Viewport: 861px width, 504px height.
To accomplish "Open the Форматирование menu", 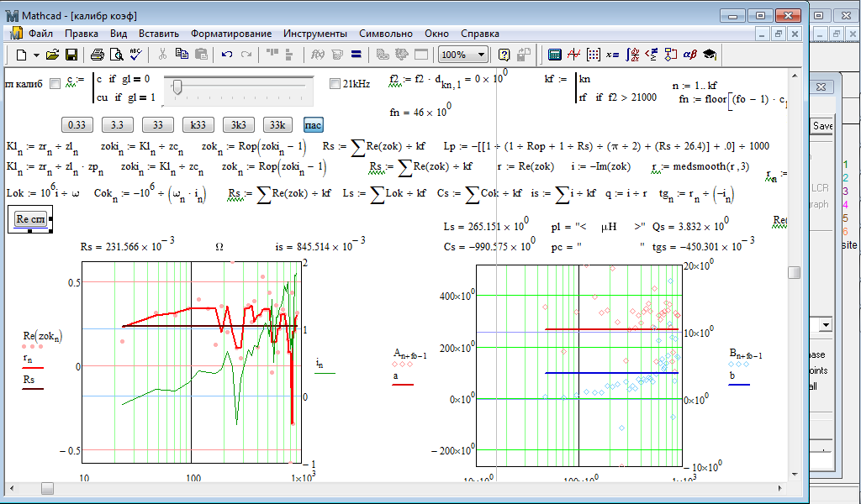I will pyautogui.click(x=230, y=34).
